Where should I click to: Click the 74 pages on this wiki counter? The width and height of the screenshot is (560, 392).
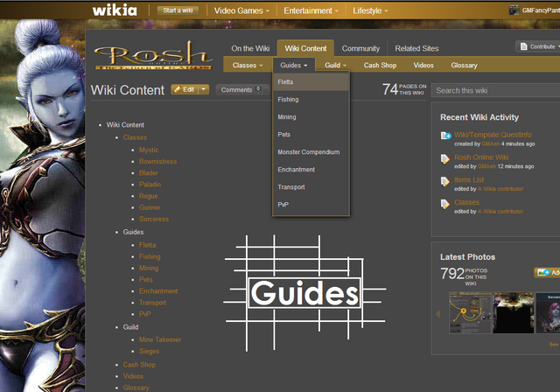pyautogui.click(x=404, y=89)
